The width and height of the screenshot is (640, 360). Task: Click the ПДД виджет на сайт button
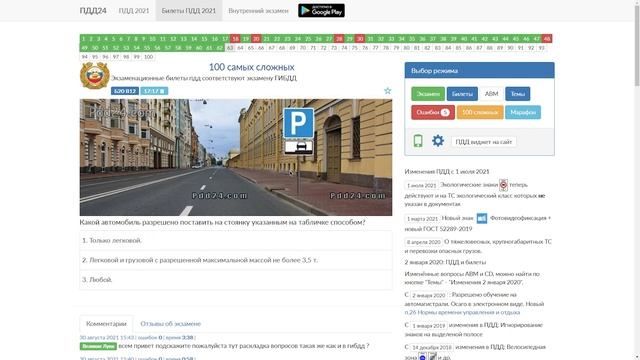[x=484, y=142]
